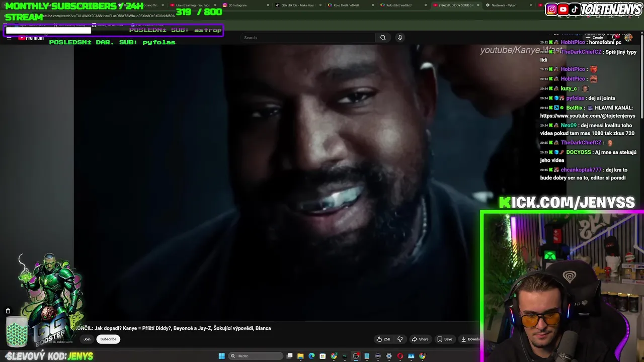Switch to P. DIDDY SOUD browser tab

(455, 5)
